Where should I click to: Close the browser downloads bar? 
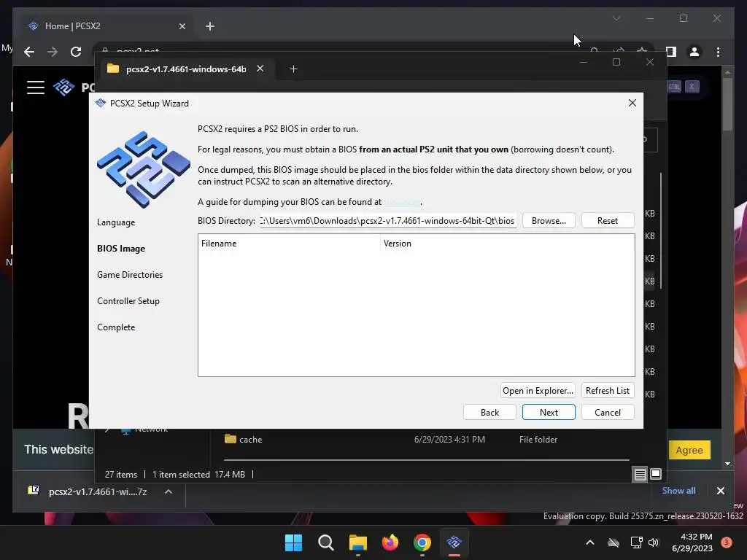pos(720,491)
